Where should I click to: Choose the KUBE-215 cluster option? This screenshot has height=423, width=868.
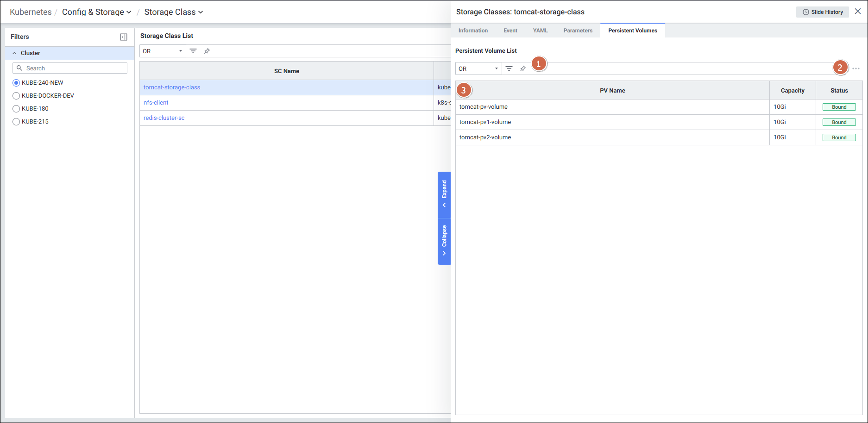pyautogui.click(x=16, y=122)
